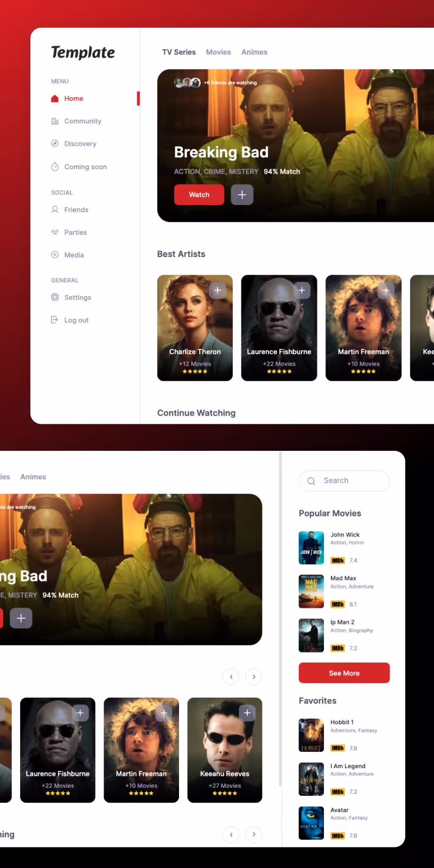
Task: Click IMDb badge beside 8.1 rating
Action: coord(338,604)
